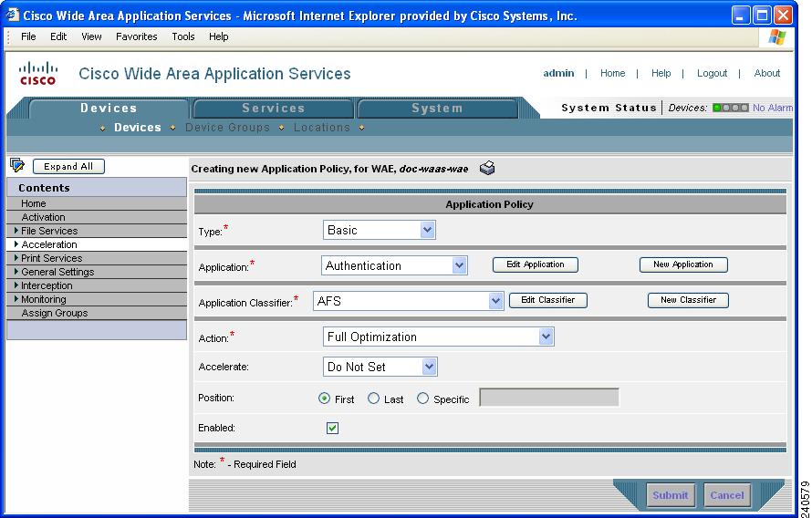Screen dimensions: 812x518
Task: Click the Help link in header
Action: 661,73
